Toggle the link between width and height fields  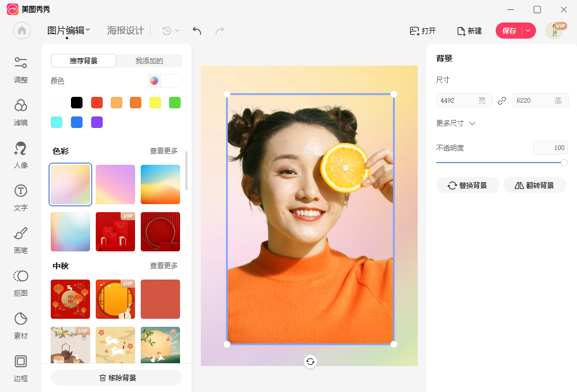[x=501, y=100]
